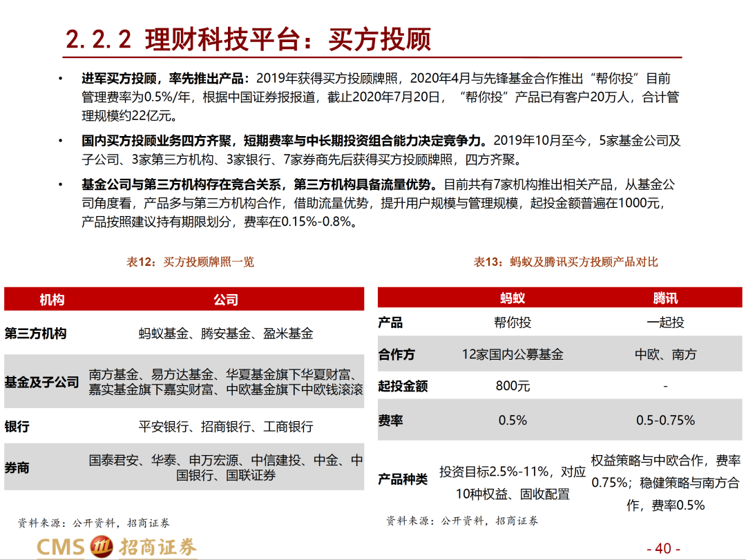Select the '产品' row label in table 13
Screen dimensions: 746x560
(x=390, y=322)
